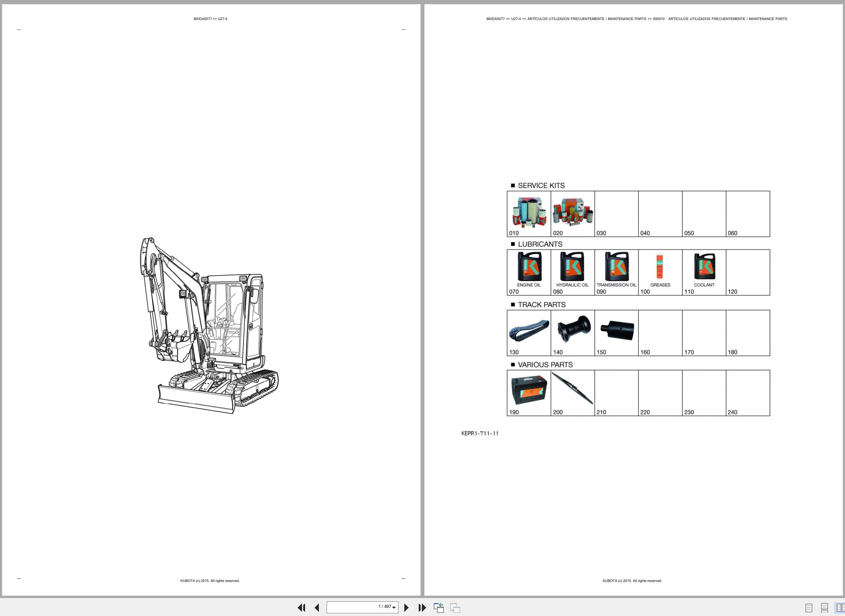This screenshot has width=845, height=616.
Task: Click empty cell labeled 180
Action: click(748, 333)
